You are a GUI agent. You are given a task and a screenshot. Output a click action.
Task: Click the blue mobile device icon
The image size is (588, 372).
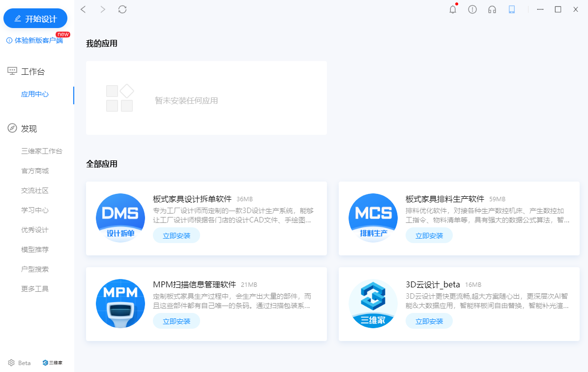[x=511, y=9]
